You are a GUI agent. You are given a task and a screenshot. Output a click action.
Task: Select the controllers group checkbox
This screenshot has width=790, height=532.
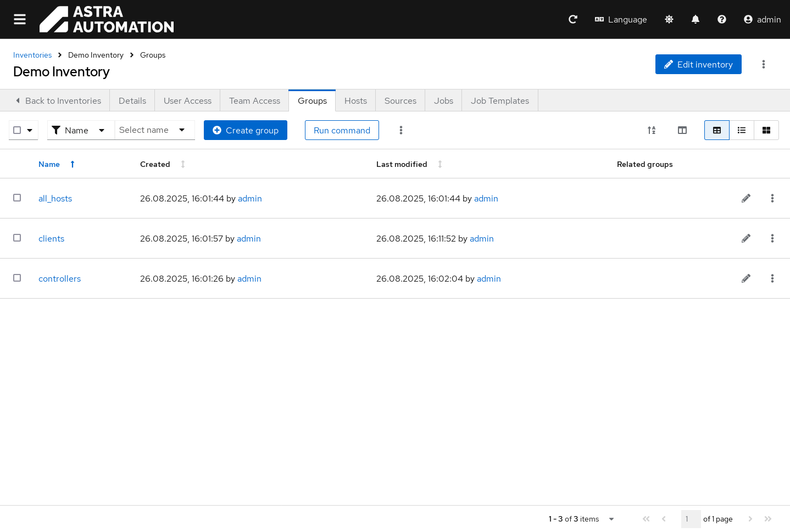pyautogui.click(x=17, y=278)
